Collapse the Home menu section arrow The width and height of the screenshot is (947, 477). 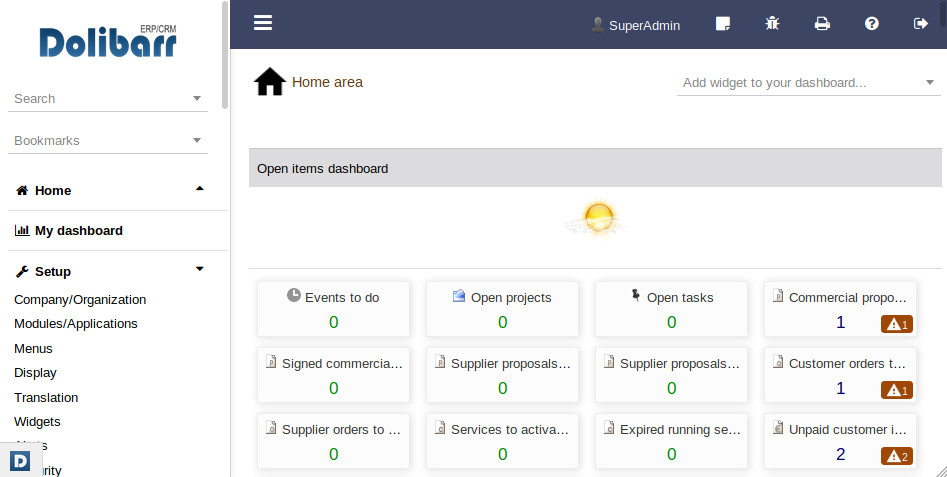(200, 189)
